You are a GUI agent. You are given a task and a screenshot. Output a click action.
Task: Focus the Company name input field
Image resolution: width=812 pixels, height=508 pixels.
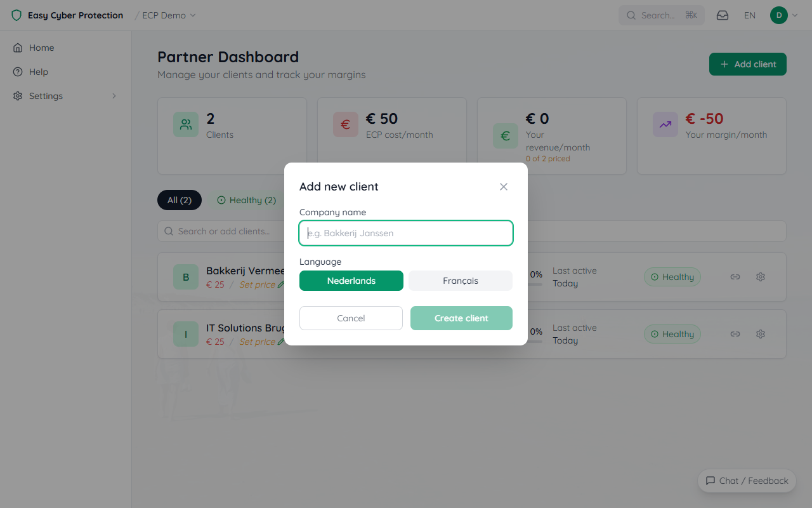tap(406, 233)
